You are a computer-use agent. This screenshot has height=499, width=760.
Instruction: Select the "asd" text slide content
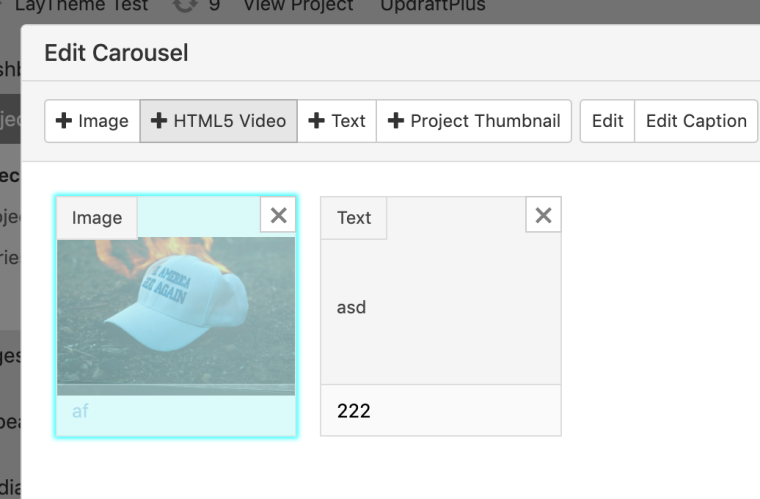[x=352, y=307]
